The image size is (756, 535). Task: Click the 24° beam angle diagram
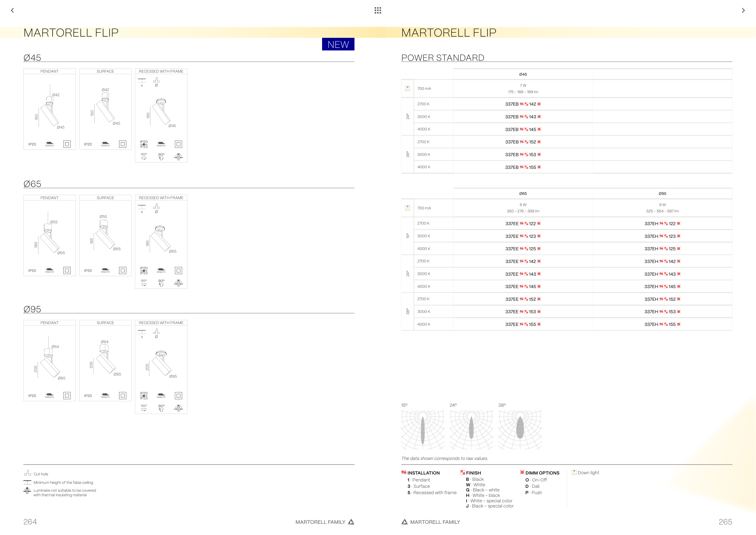[471, 430]
